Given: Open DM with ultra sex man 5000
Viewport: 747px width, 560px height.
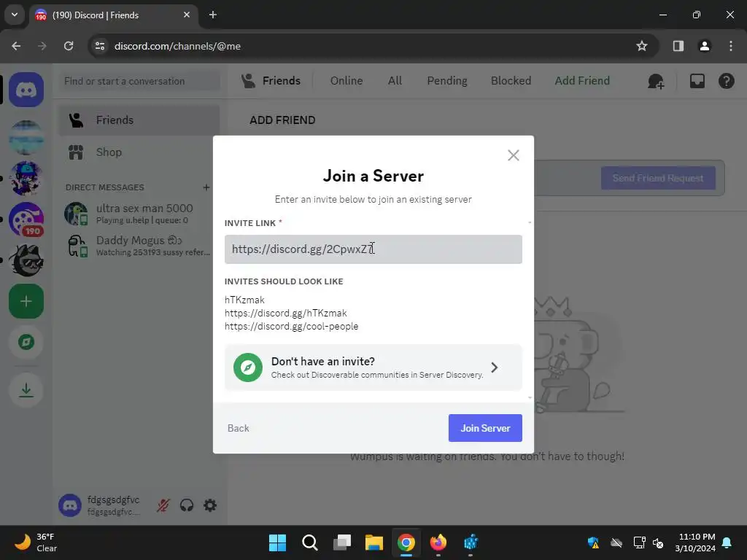Looking at the screenshot, I should (139, 214).
